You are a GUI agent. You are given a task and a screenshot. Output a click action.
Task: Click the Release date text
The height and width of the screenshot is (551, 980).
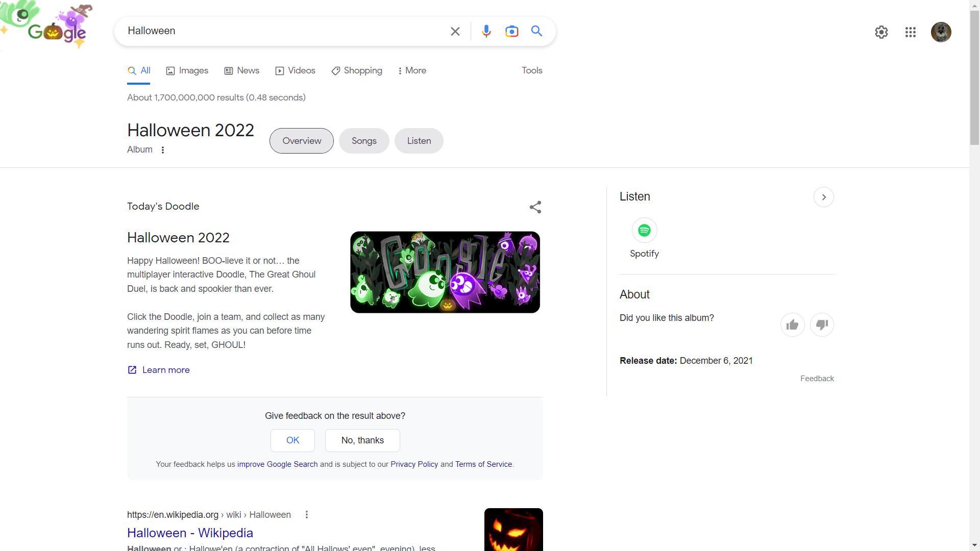[x=686, y=361]
